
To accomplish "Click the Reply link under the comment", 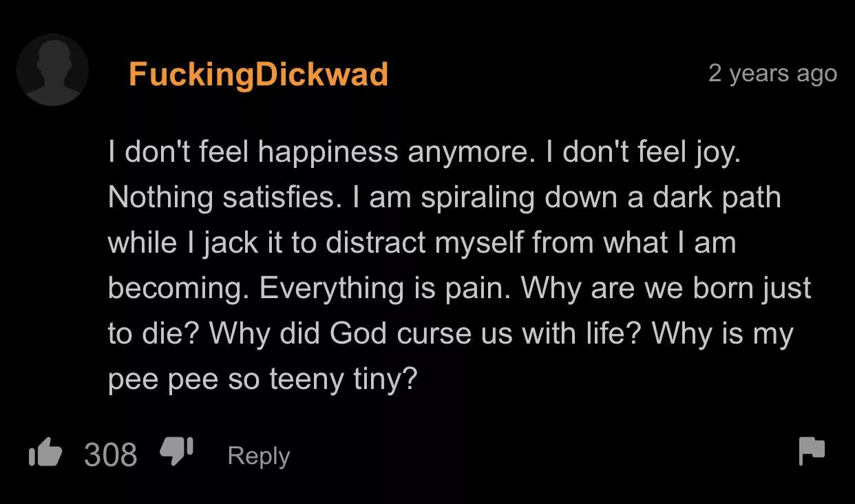I will coord(258,456).
